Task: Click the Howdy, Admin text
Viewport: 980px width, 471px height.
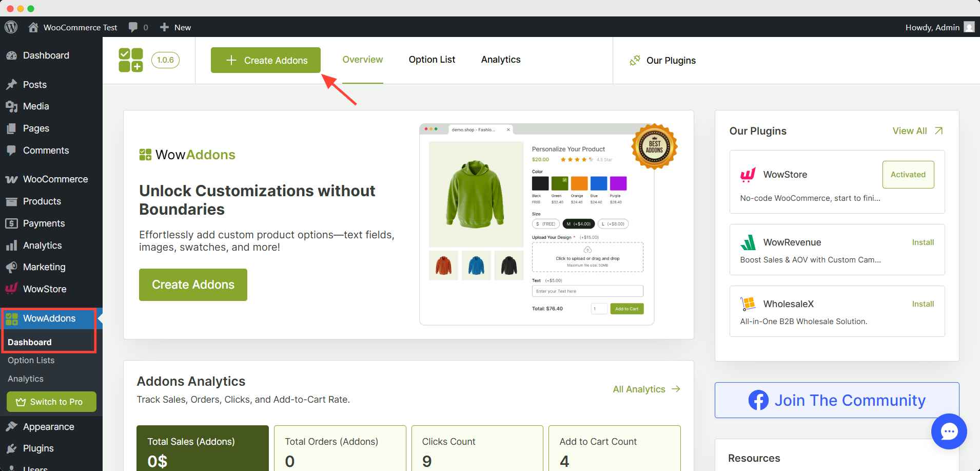Action: 932,27
